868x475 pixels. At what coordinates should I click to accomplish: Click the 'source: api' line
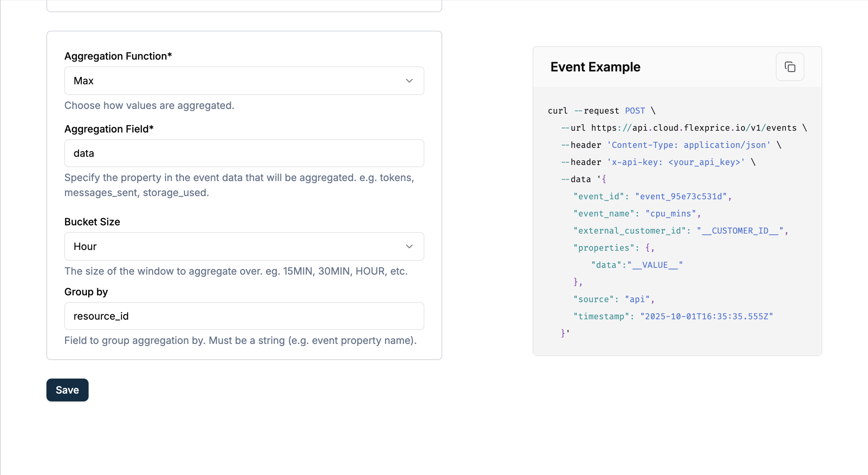click(x=614, y=299)
